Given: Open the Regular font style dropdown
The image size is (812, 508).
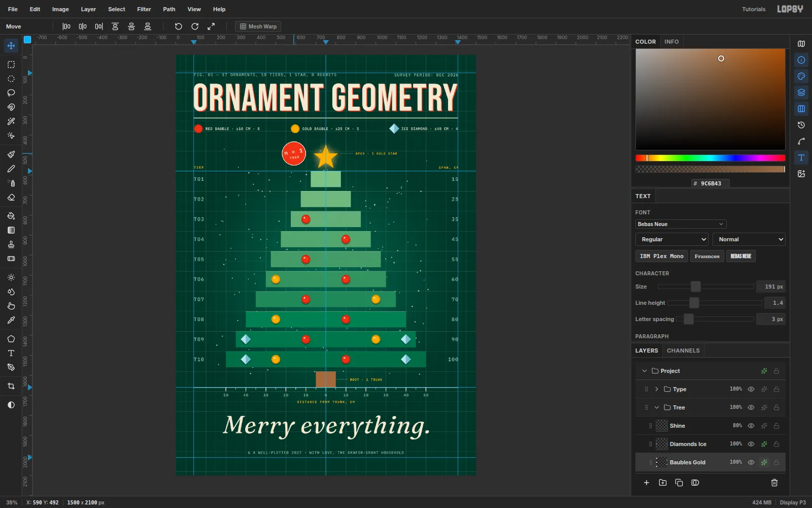Looking at the screenshot, I should point(672,239).
